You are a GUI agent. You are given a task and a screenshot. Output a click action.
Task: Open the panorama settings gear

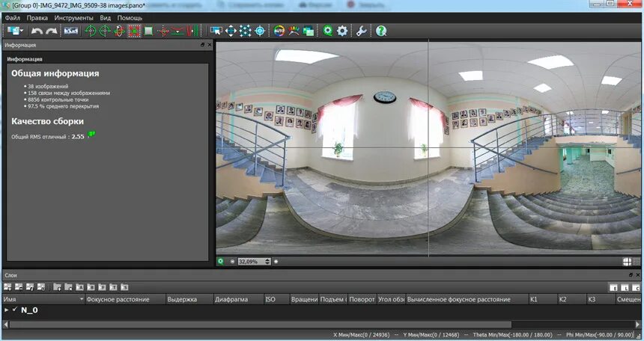pyautogui.click(x=342, y=31)
